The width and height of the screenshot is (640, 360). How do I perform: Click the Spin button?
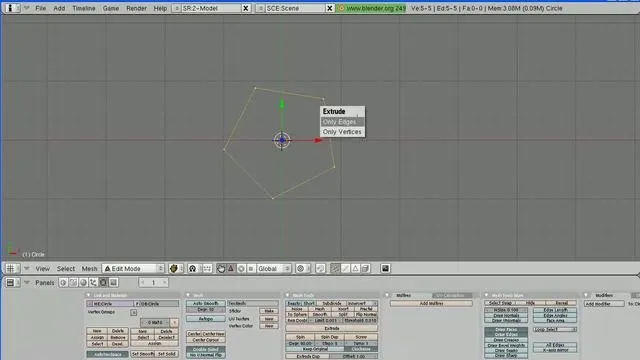tap(300, 337)
